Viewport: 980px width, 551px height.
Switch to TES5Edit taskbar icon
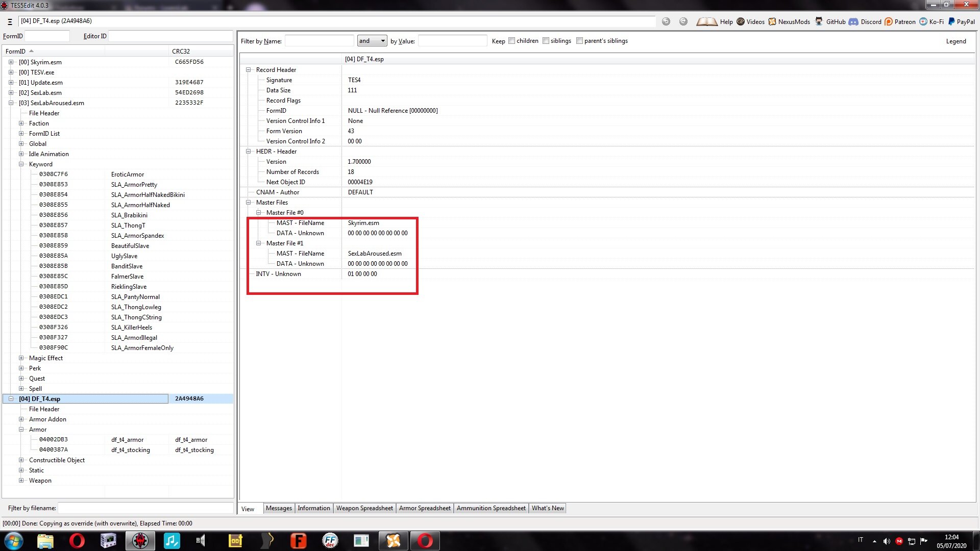click(x=140, y=541)
